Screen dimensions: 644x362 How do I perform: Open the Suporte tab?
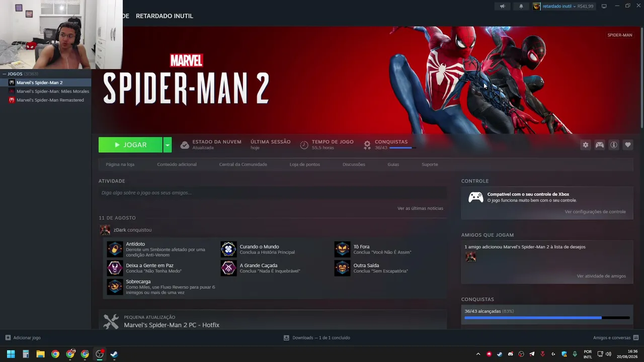tap(430, 164)
